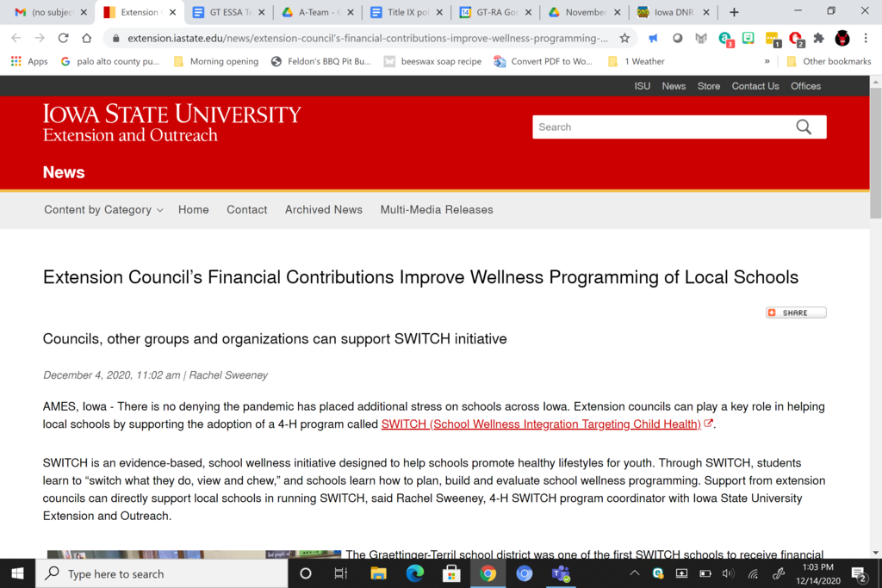
Task: Open the 1 Weather bookmark folder
Action: point(637,61)
